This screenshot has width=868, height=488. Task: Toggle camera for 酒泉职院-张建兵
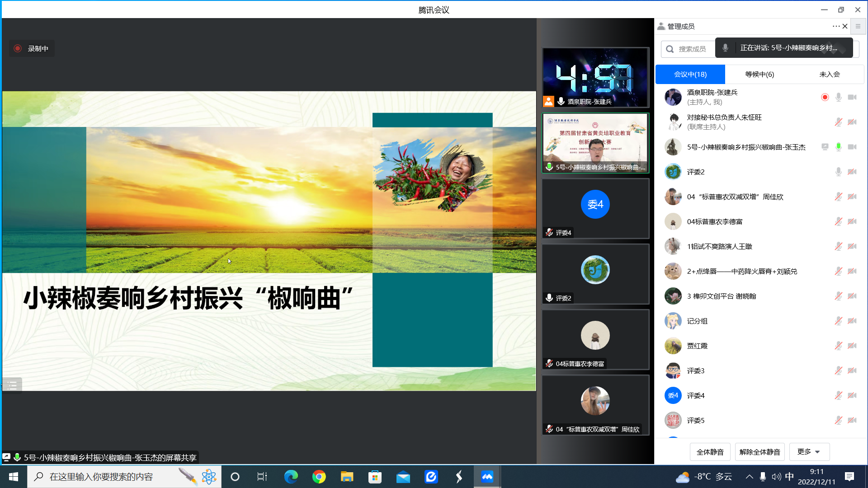[852, 97]
